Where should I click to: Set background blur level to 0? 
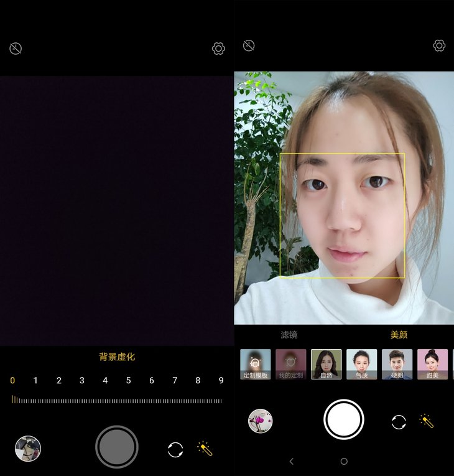coord(12,380)
